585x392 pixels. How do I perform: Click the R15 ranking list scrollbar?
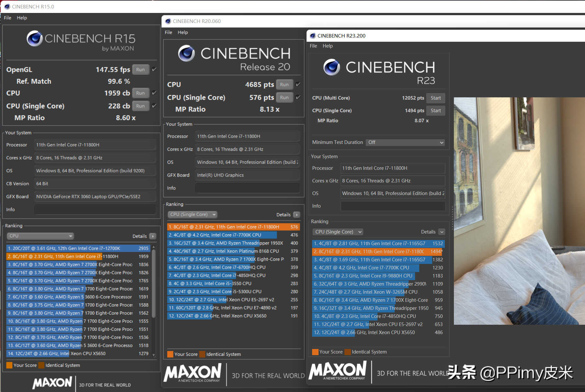154,283
